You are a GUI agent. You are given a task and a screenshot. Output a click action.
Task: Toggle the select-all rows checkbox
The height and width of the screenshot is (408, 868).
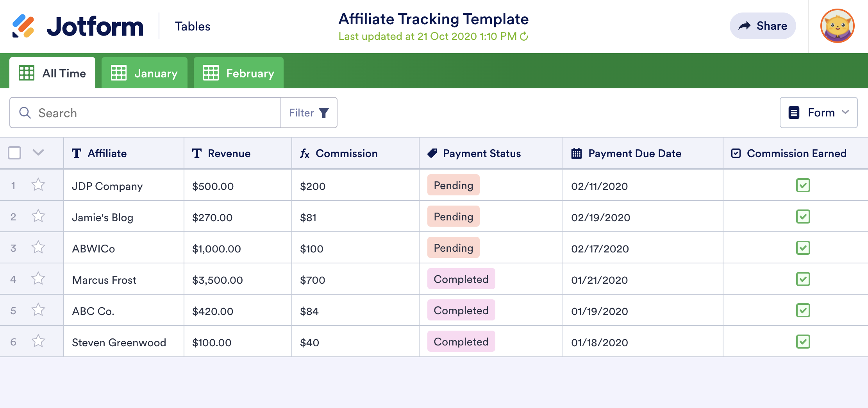(x=15, y=153)
